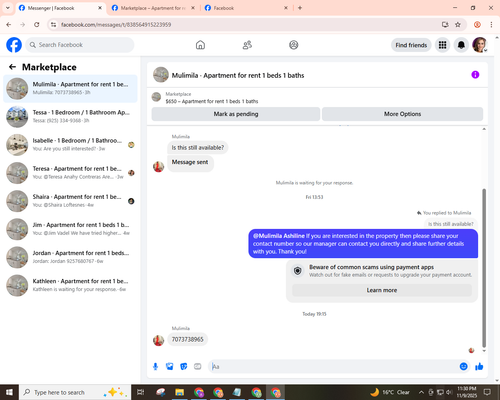Click the browser Back arrow
Image resolution: width=500 pixels, height=400 pixels.
(x=9, y=24)
